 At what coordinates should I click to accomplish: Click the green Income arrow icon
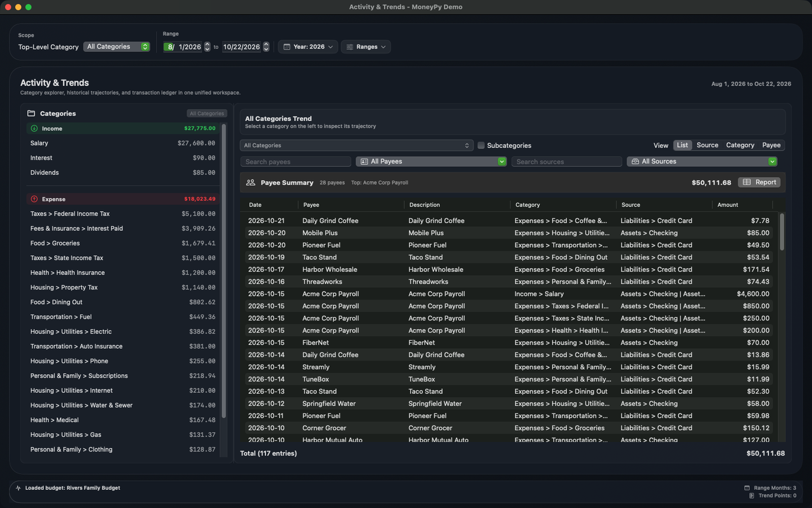[x=34, y=129]
